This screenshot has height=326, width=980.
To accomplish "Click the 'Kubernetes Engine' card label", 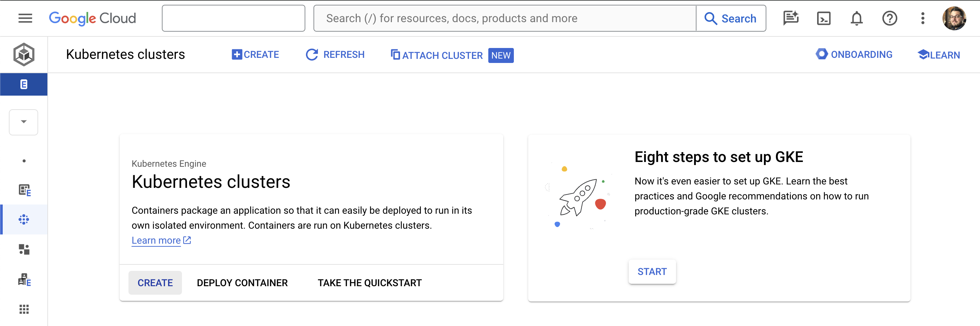I will [169, 164].
